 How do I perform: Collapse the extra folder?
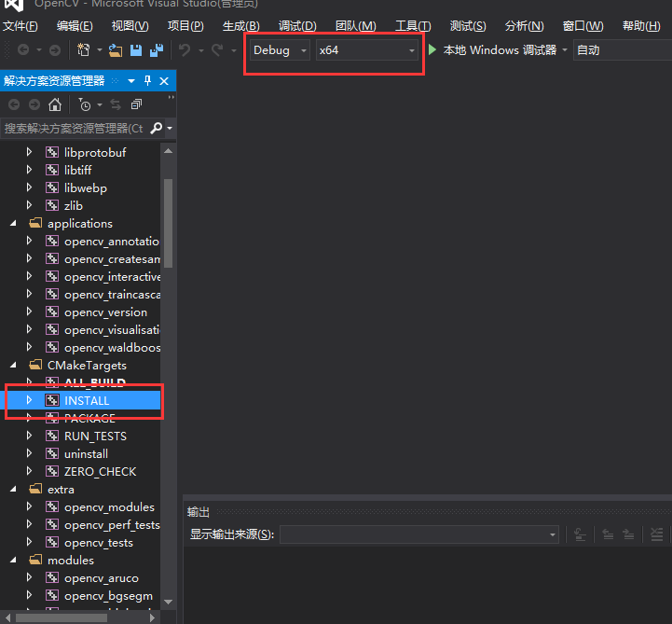[13, 489]
